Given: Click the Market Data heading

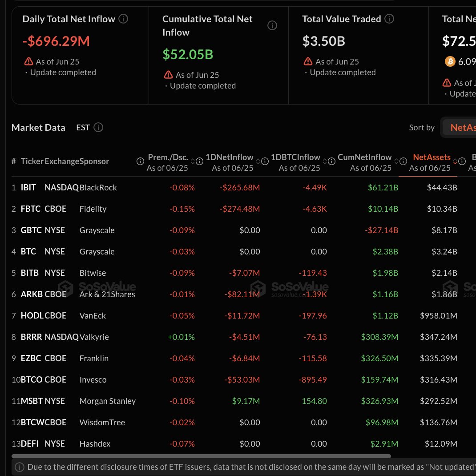Looking at the screenshot, I should point(38,127).
